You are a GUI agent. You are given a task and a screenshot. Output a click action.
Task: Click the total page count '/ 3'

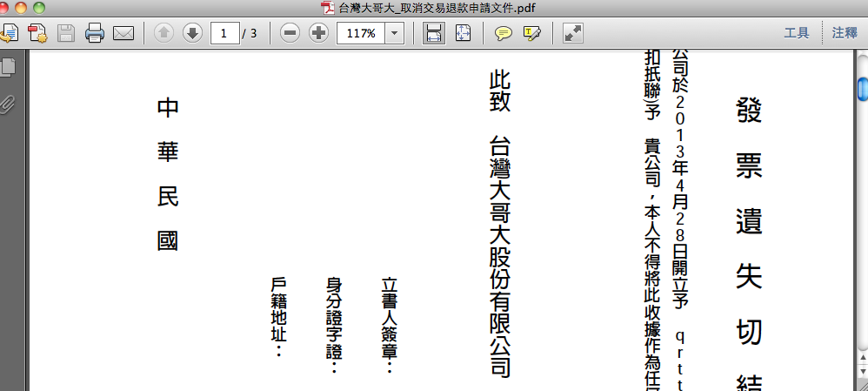tap(250, 33)
